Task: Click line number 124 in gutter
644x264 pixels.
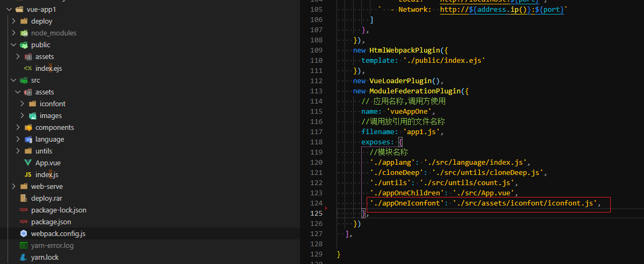Action: (x=317, y=203)
